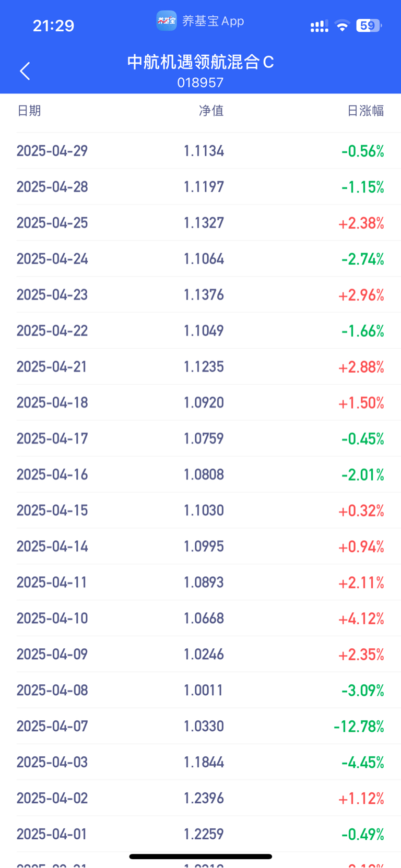Screen dimensions: 401x868
Task: Tap fund code 018957
Action: [200, 83]
